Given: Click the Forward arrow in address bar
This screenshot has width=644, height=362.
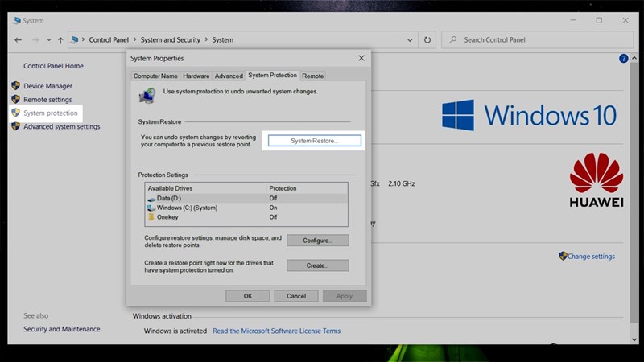Looking at the screenshot, I should pyautogui.click(x=35, y=39).
